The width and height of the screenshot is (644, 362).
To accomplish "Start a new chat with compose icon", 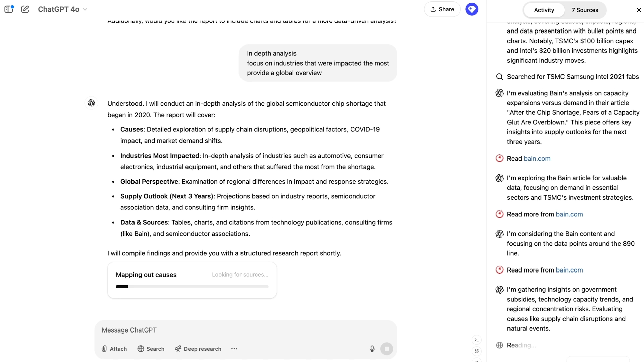I will click(25, 9).
